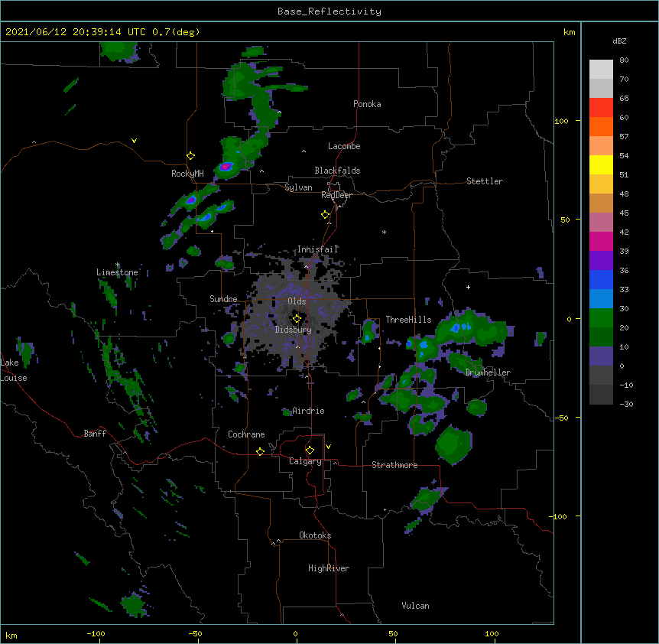The height and width of the screenshot is (644, 659).
Task: Click the Cochrane town label
Action: [246, 434]
